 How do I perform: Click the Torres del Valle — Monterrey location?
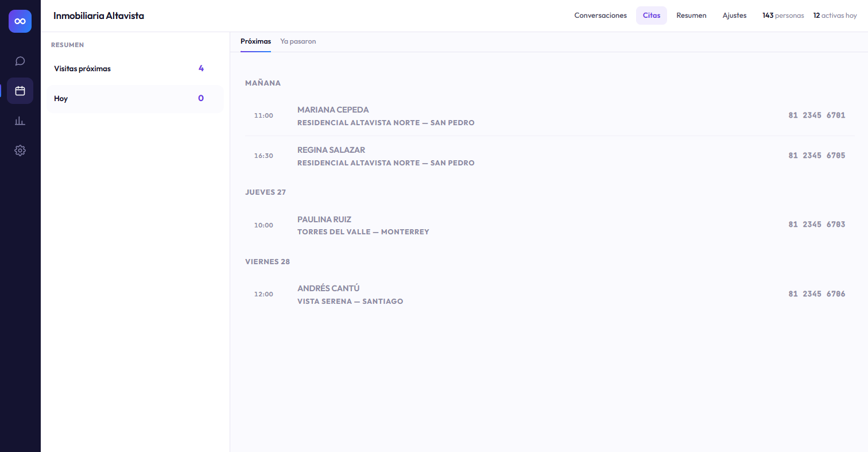[363, 232]
